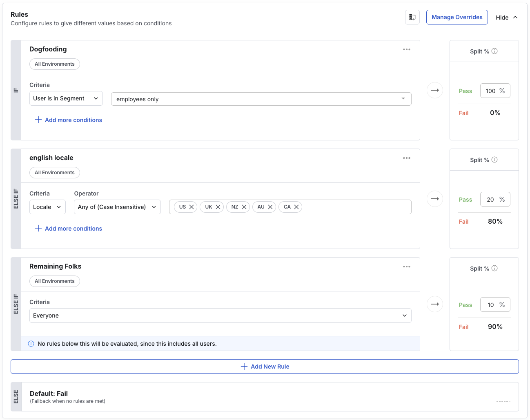Remove the CA locale tag

tap(296, 207)
